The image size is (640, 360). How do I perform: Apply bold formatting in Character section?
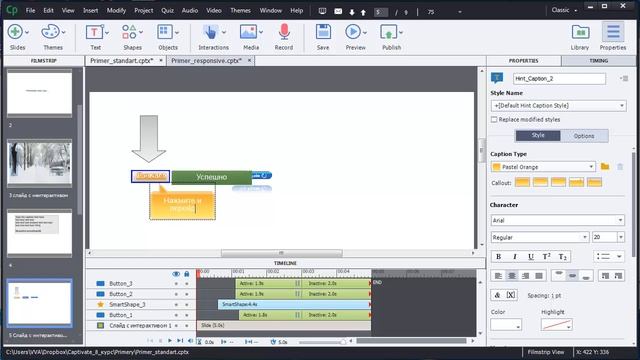(x=498, y=257)
